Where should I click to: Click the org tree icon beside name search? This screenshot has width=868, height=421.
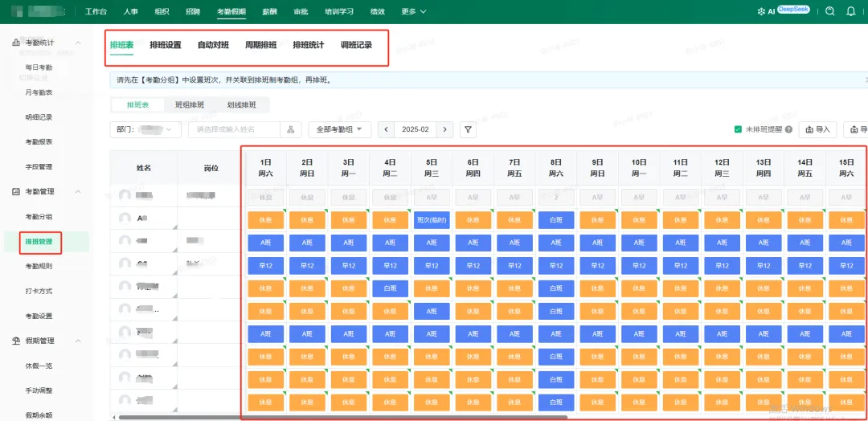[291, 129]
